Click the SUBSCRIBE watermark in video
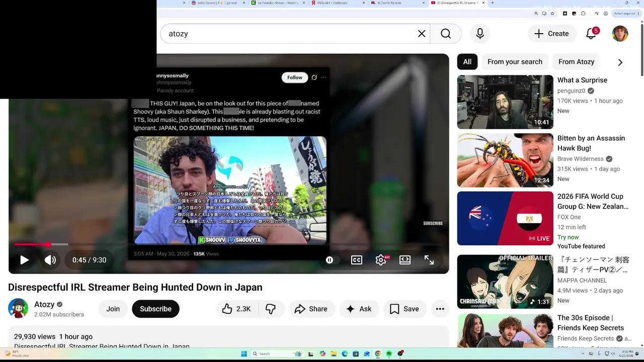Viewport: 644px width, 362px height. point(433,223)
